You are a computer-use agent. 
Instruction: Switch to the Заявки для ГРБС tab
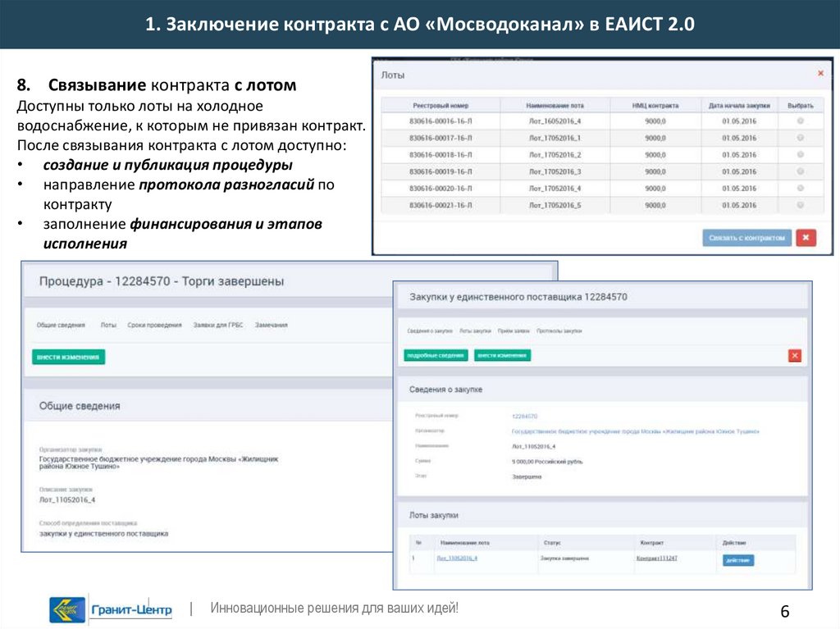[218, 325]
